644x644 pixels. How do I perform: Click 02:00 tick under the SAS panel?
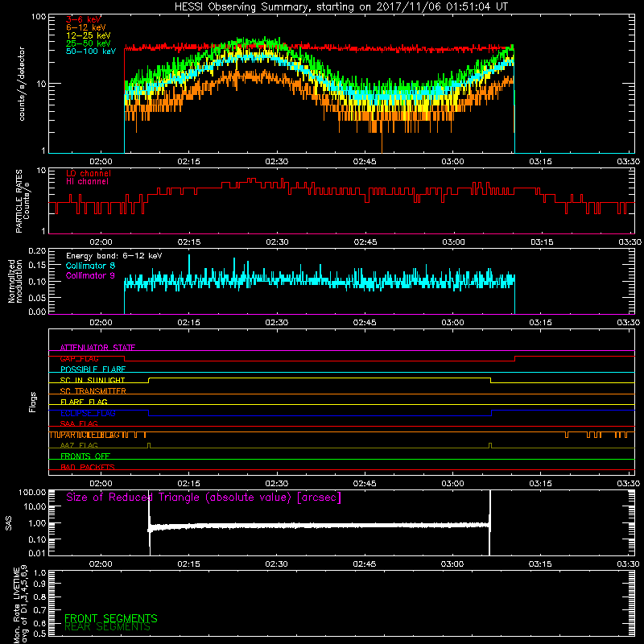click(101, 564)
